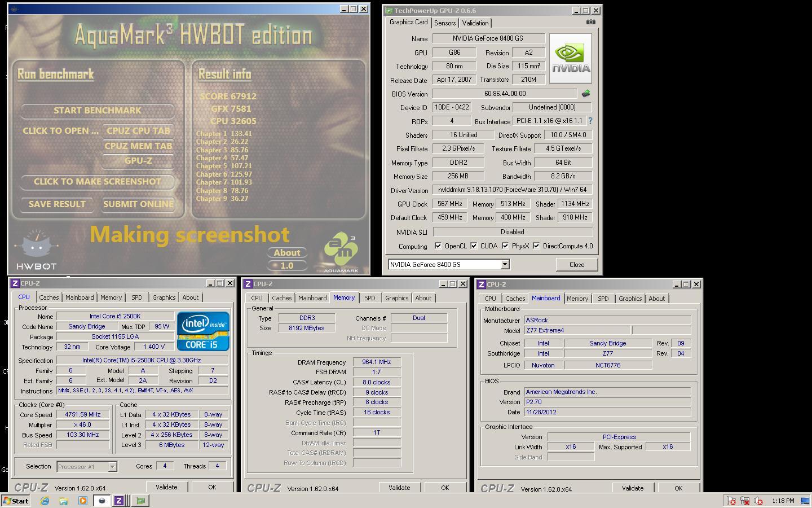This screenshot has height=508, width=812.
Task: Click the 1.0 version button in AquaMark
Action: tap(287, 265)
